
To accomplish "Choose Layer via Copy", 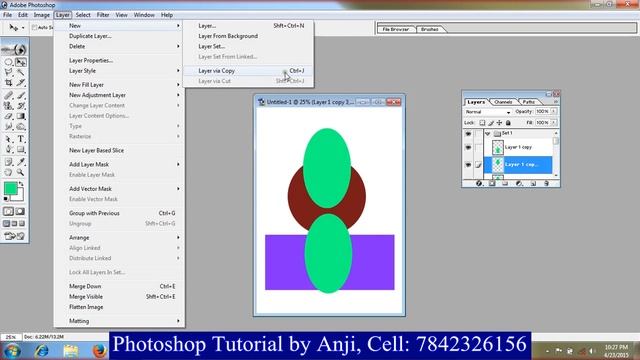I will (248, 71).
